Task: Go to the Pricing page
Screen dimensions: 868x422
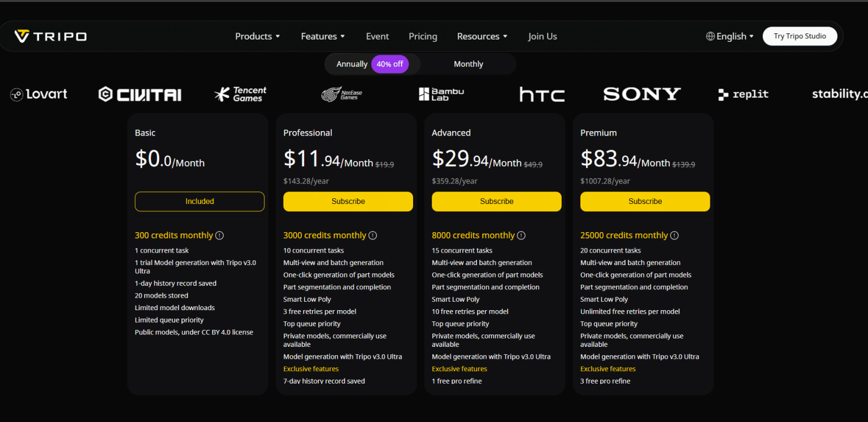Action: [x=423, y=36]
